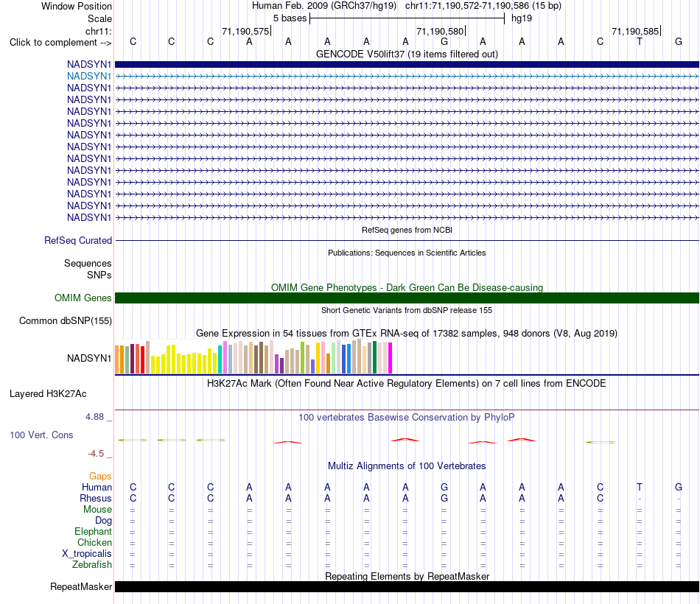Open the 'H3K27Ac Mark' ENCODE track title
This screenshot has width=700, height=604.
click(407, 384)
